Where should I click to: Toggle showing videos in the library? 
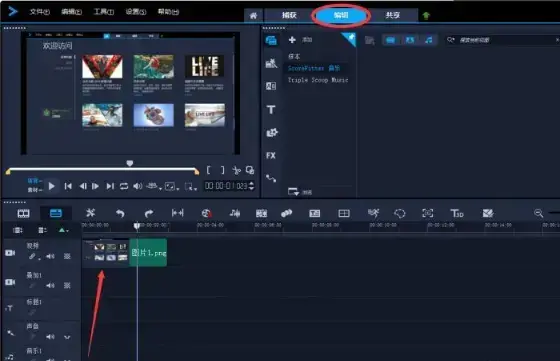[x=390, y=40]
